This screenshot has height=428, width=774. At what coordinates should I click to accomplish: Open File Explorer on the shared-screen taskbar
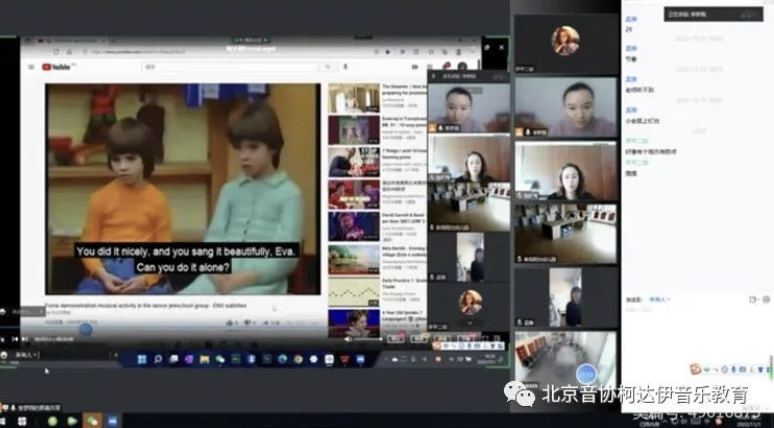(204, 359)
